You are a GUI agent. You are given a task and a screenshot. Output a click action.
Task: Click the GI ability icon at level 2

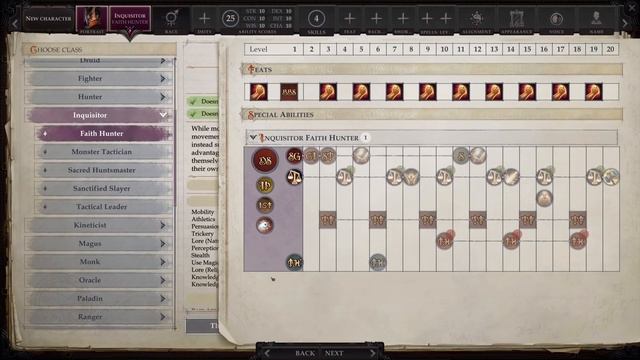click(x=311, y=156)
